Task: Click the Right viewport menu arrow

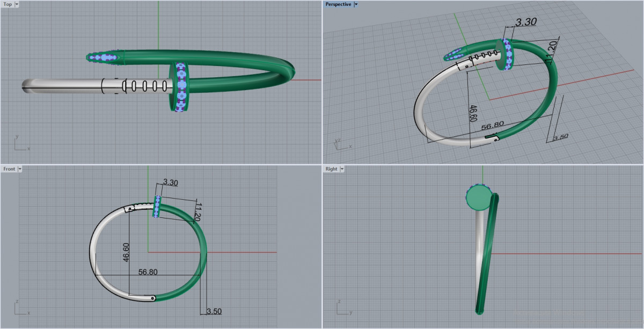Action: click(342, 169)
